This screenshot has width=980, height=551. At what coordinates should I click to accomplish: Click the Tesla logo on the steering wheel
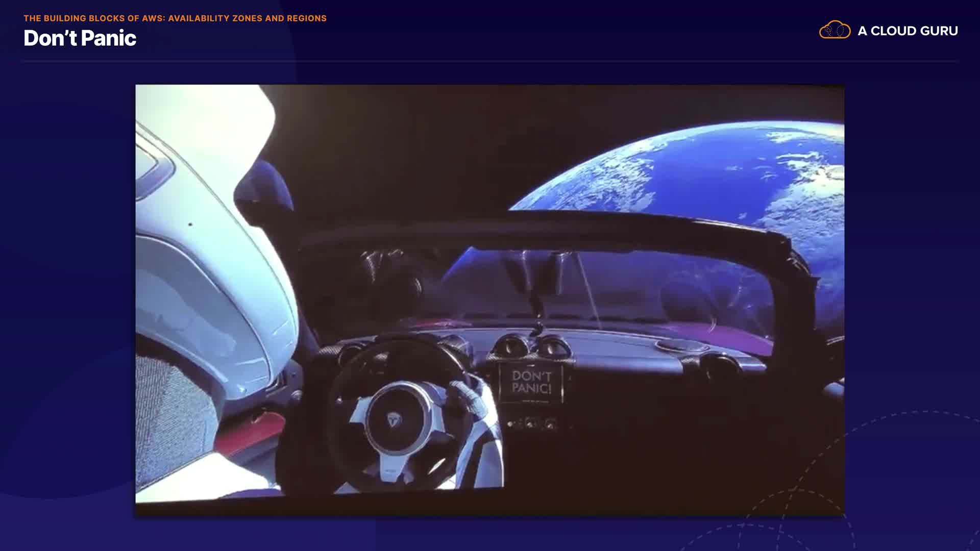[x=394, y=420]
